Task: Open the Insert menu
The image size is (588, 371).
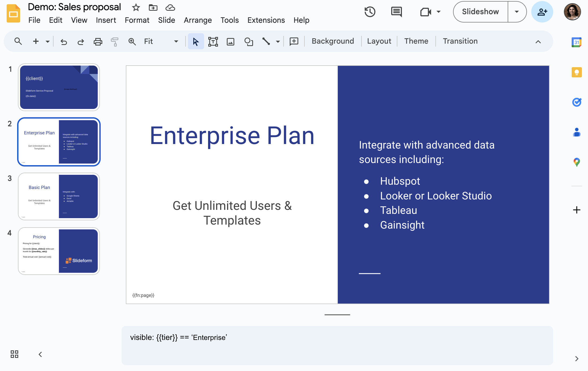Action: 106,20
